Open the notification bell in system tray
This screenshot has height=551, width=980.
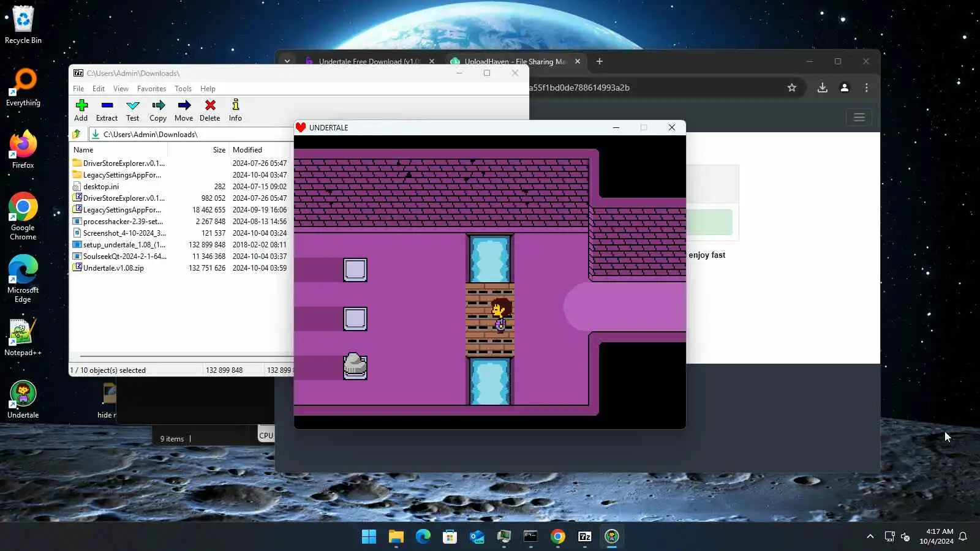(963, 536)
